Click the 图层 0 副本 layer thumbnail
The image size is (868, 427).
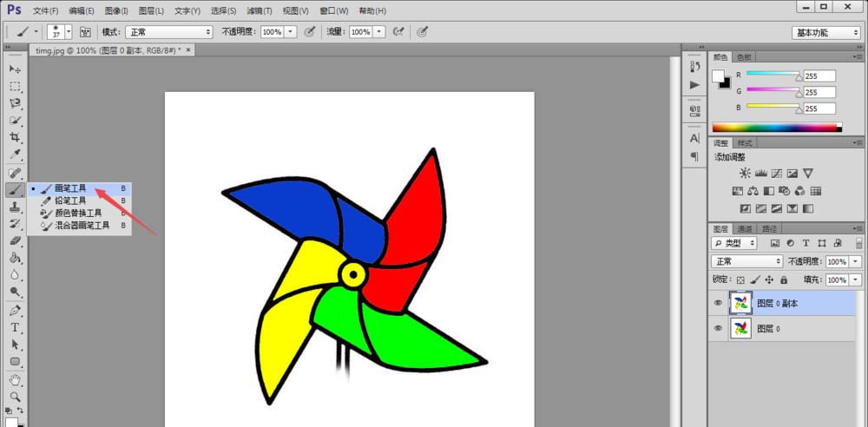tap(741, 303)
